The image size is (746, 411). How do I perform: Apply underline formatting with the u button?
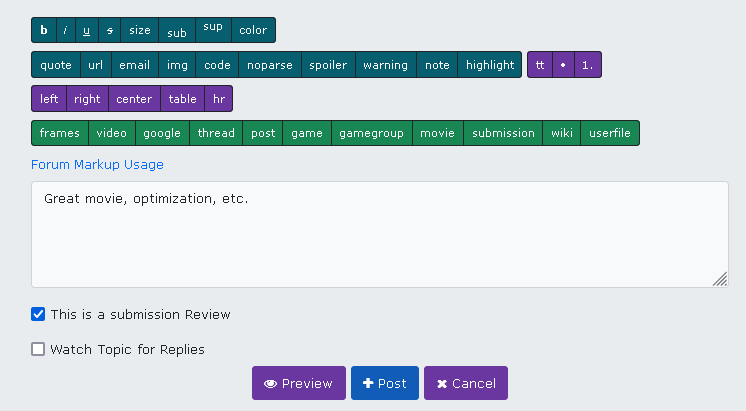point(87,30)
